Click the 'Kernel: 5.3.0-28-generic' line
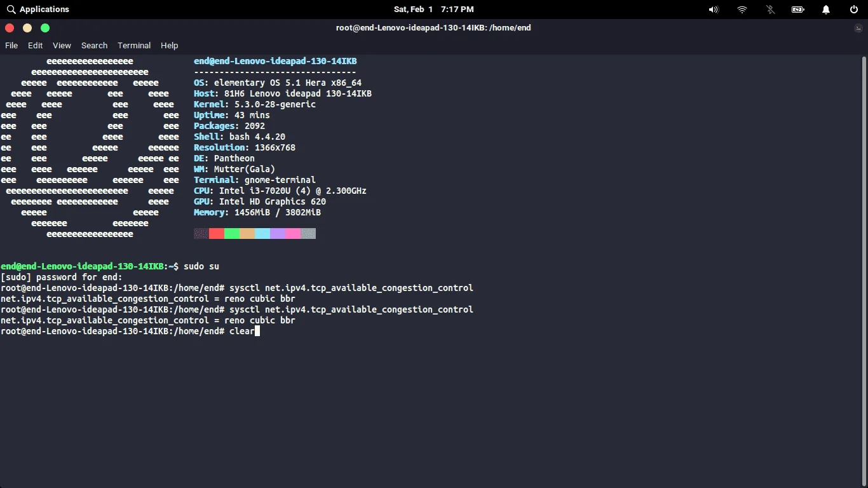Image resolution: width=868 pixels, height=488 pixels. coord(255,104)
